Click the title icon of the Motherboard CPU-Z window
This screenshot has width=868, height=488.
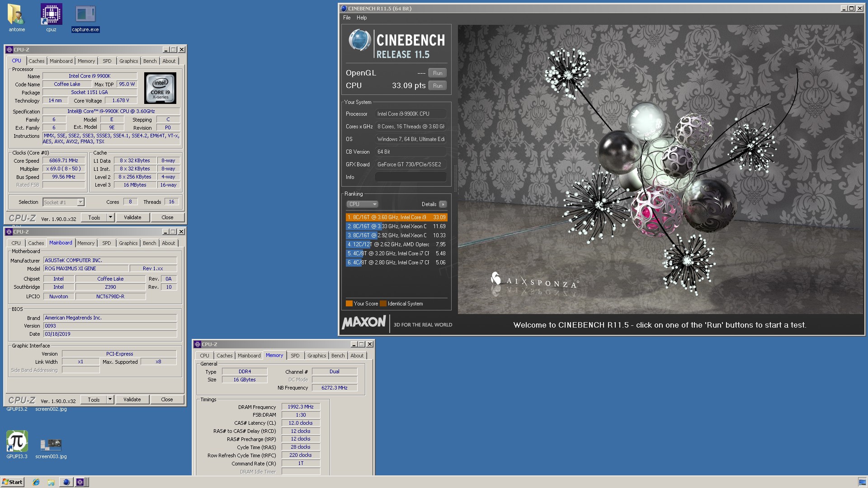click(9, 232)
